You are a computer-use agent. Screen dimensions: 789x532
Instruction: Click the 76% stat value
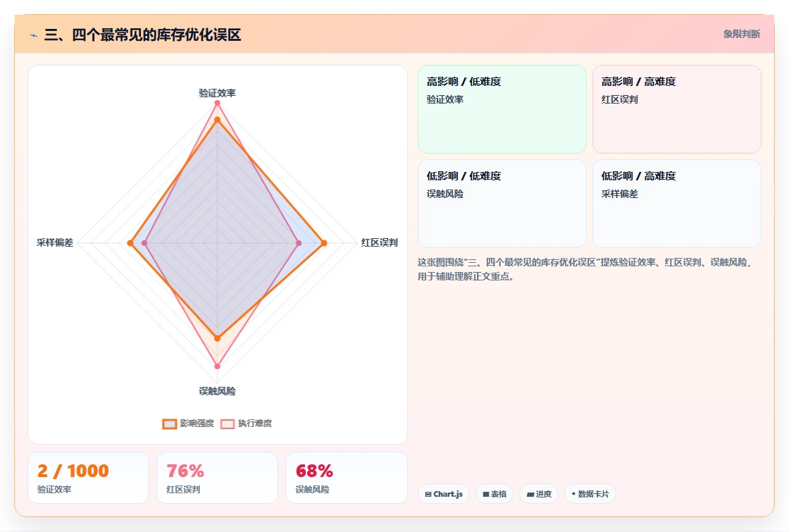click(x=185, y=471)
